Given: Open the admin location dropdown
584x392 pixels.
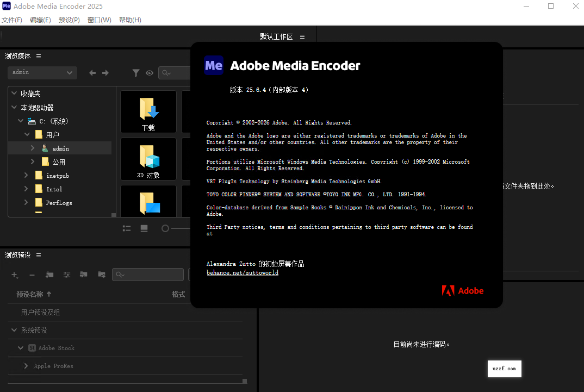Looking at the screenshot, I should pos(42,72).
